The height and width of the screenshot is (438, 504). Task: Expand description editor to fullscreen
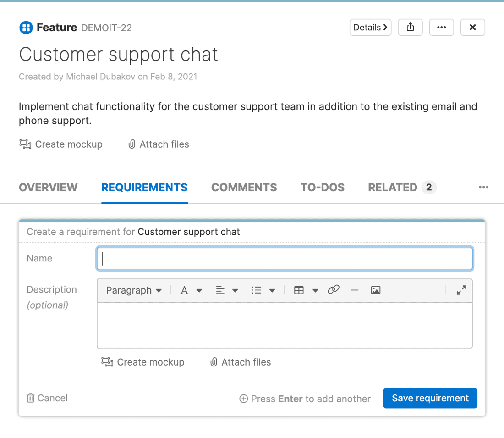click(x=461, y=290)
